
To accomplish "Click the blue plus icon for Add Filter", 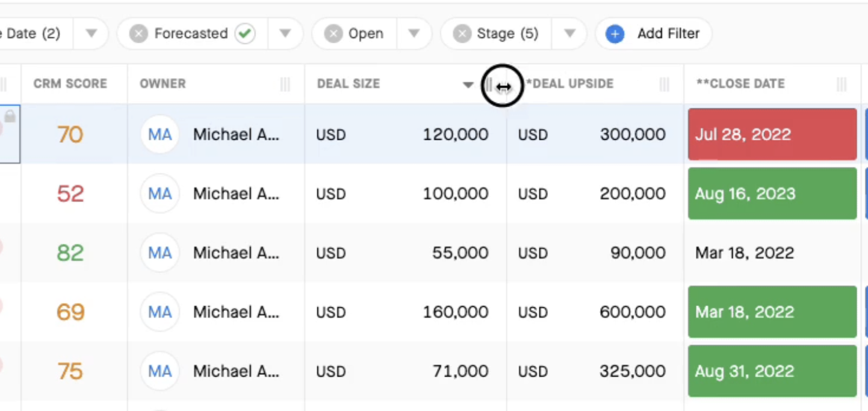I will point(615,34).
